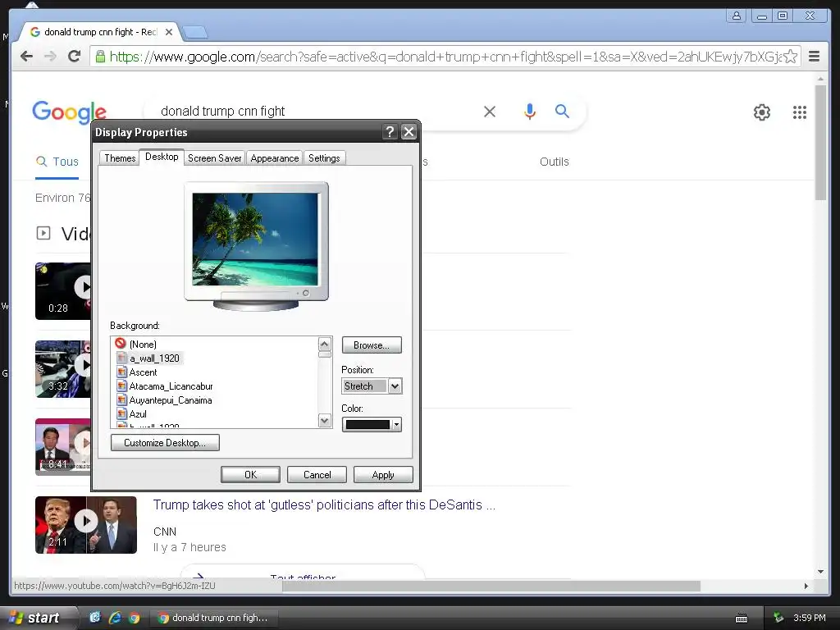Open the Appearance tab
The image size is (840, 630).
point(274,158)
